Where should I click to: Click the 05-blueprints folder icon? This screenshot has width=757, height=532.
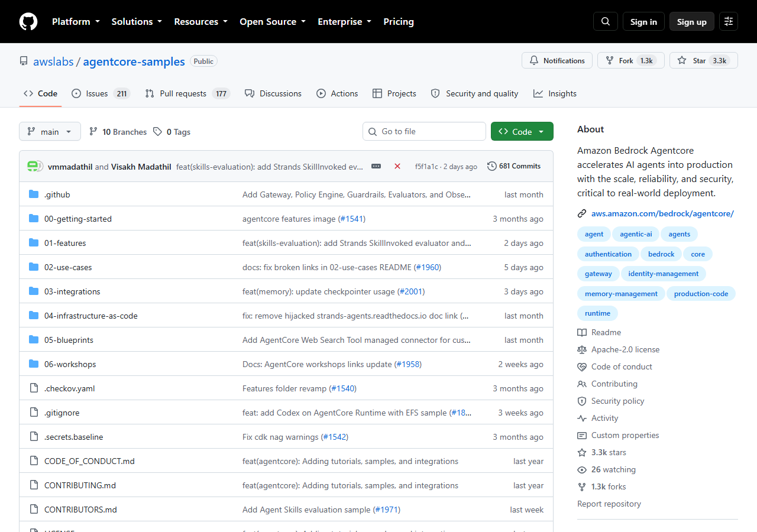pyautogui.click(x=34, y=340)
